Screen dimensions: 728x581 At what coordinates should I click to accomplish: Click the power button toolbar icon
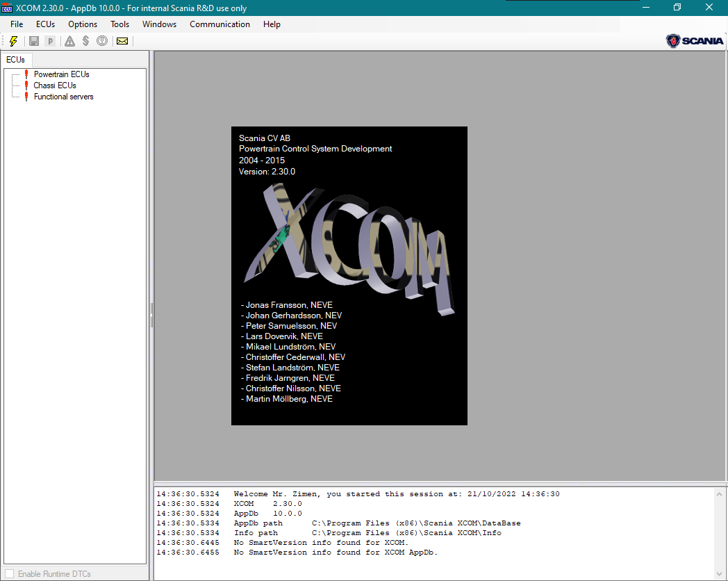tap(101, 41)
